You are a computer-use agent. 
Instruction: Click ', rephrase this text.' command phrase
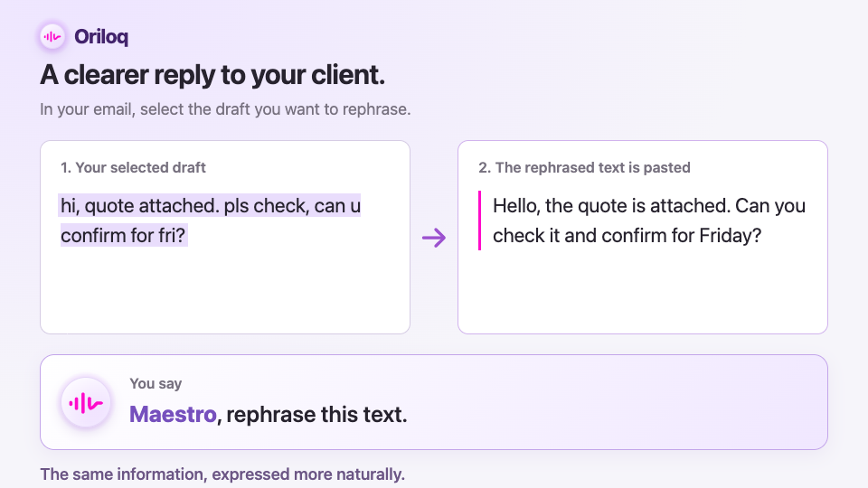click(312, 415)
